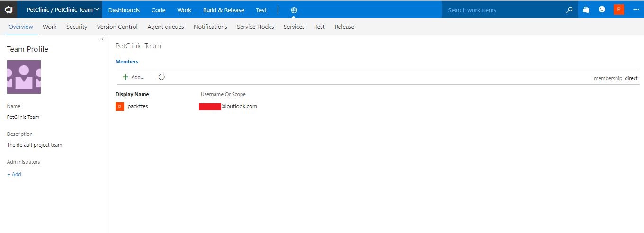Open the Code hub

coord(158,10)
